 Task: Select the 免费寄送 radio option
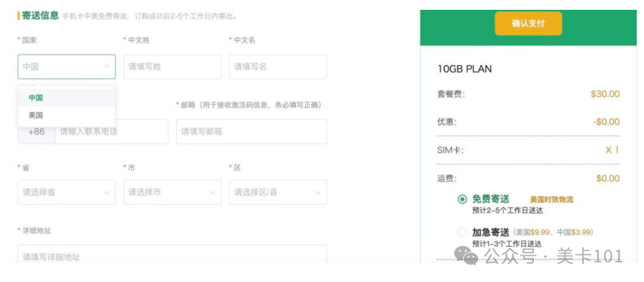pyautogui.click(x=462, y=199)
